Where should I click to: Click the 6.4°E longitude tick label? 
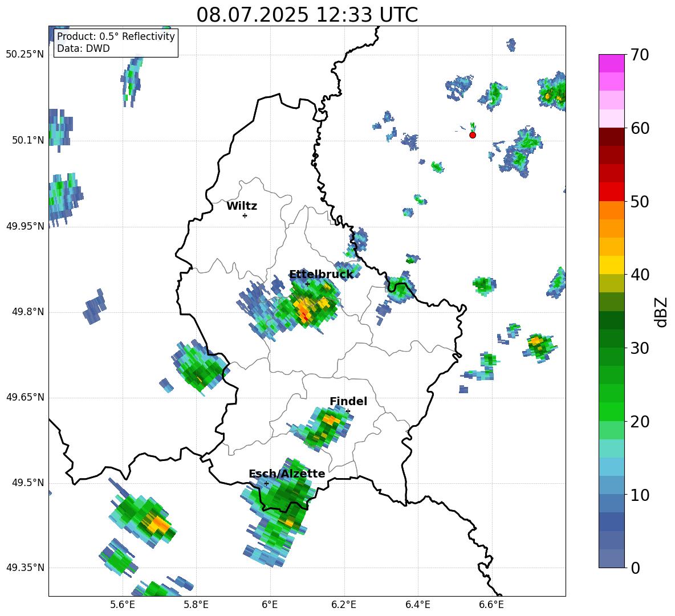(417, 605)
